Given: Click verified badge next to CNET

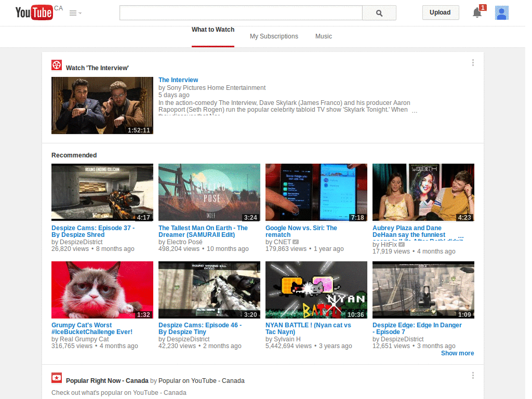Looking at the screenshot, I should point(296,242).
